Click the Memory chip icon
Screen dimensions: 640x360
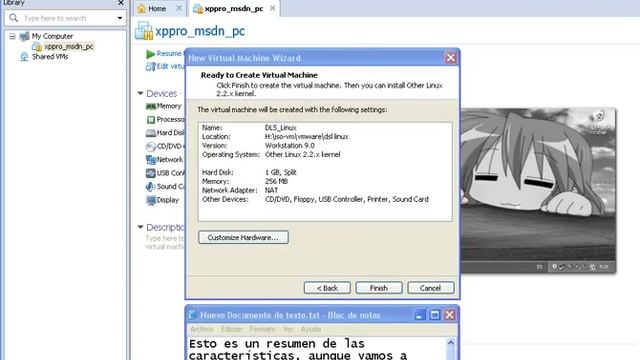tap(151, 107)
